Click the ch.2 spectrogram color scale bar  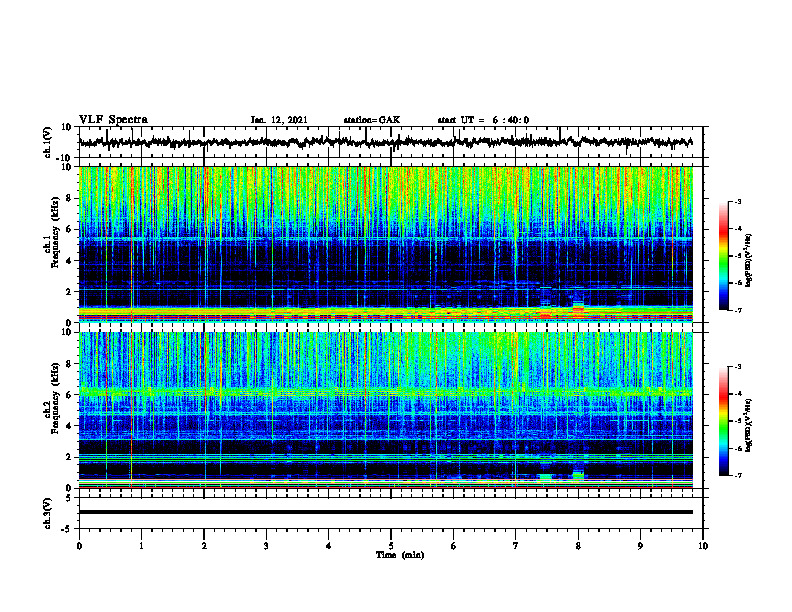tap(723, 421)
